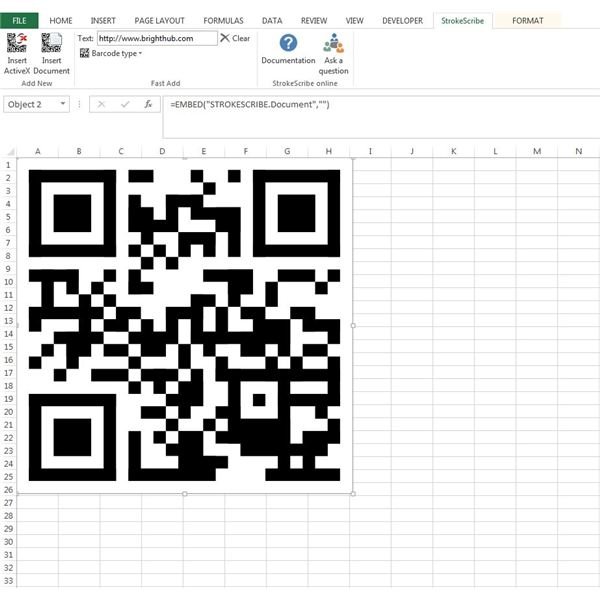
Task: Select row 10 header
Action: coord(8,282)
